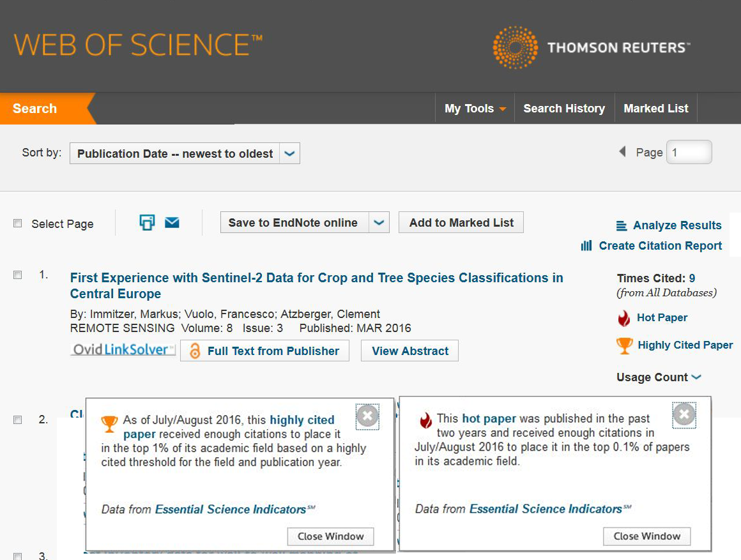This screenshot has width=741, height=560.
Task: Click the print icon in results toolbar
Action: click(x=147, y=222)
